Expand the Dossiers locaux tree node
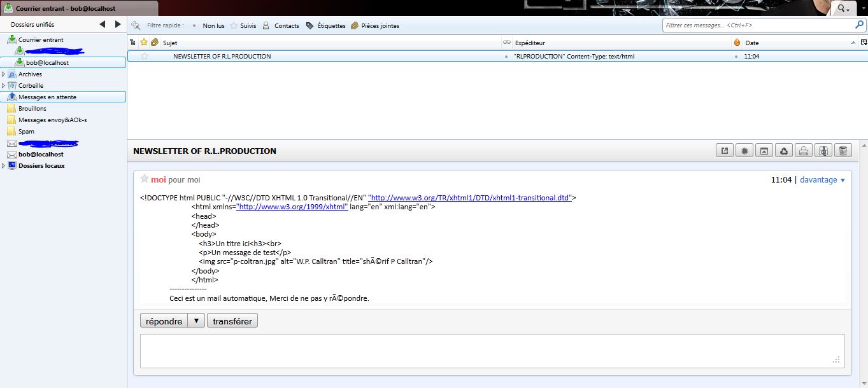This screenshot has height=388, width=868. (x=4, y=166)
